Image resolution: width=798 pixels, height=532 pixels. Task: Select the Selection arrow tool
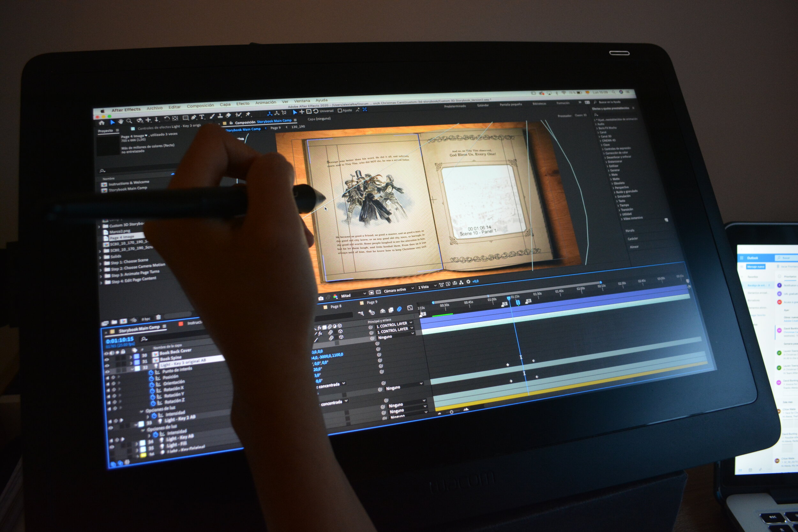click(x=112, y=122)
